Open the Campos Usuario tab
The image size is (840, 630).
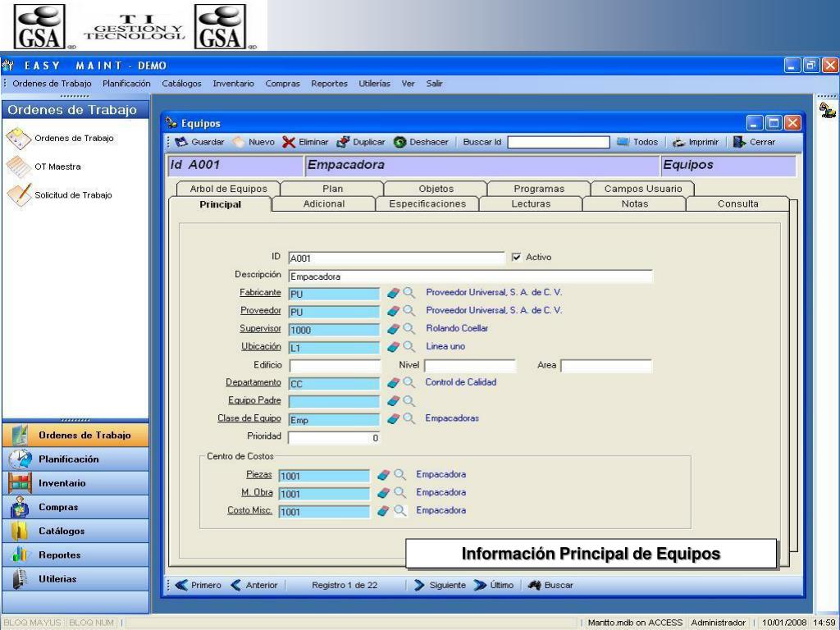point(643,189)
